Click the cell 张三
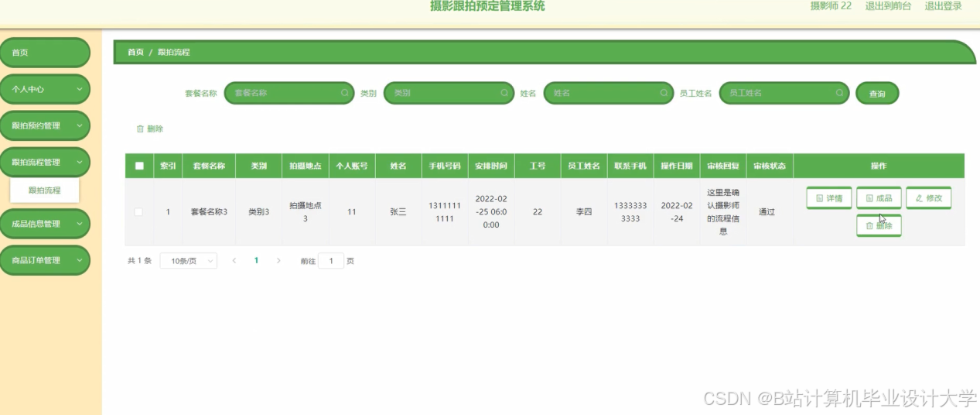Image resolution: width=980 pixels, height=415 pixels. point(398,211)
